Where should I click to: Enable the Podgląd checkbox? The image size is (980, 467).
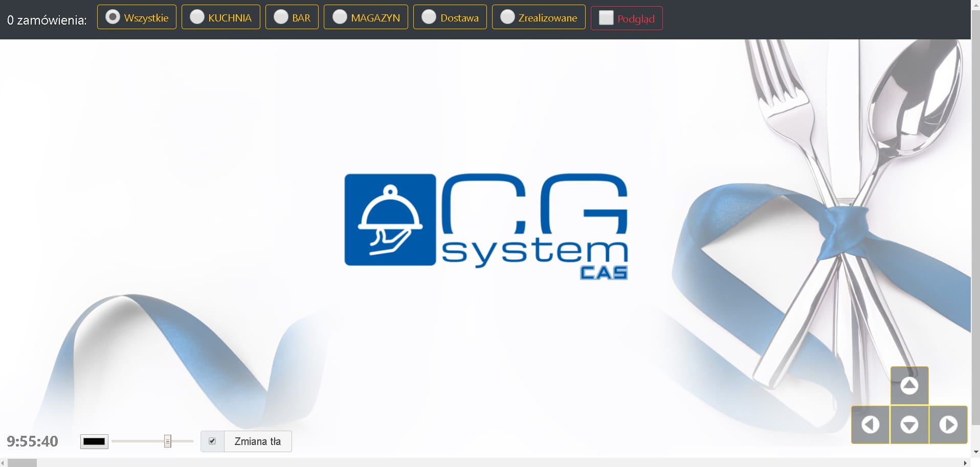(606, 18)
